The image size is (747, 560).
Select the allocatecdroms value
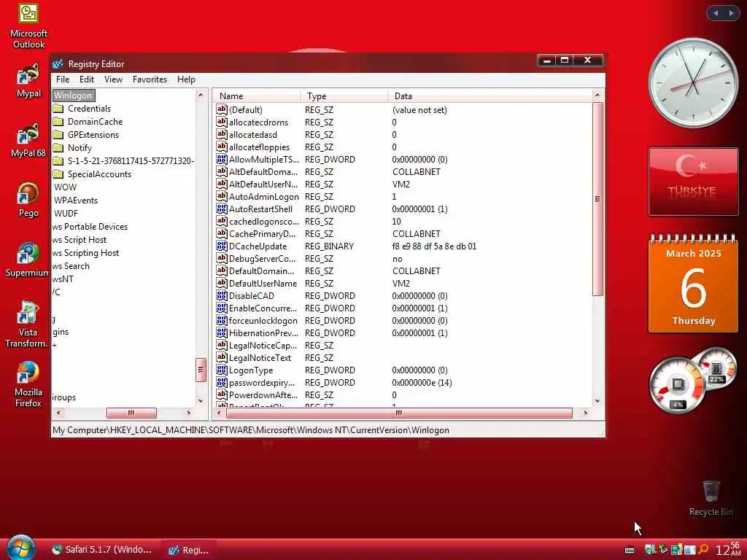(x=259, y=122)
